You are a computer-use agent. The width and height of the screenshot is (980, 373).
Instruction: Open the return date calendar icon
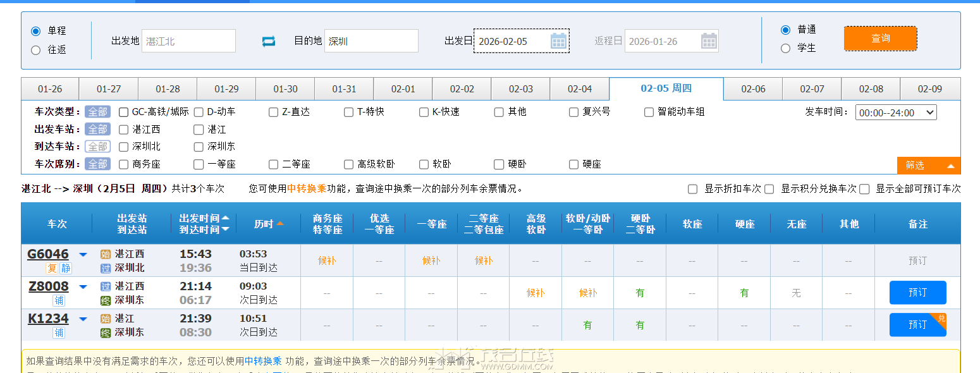[x=711, y=40]
